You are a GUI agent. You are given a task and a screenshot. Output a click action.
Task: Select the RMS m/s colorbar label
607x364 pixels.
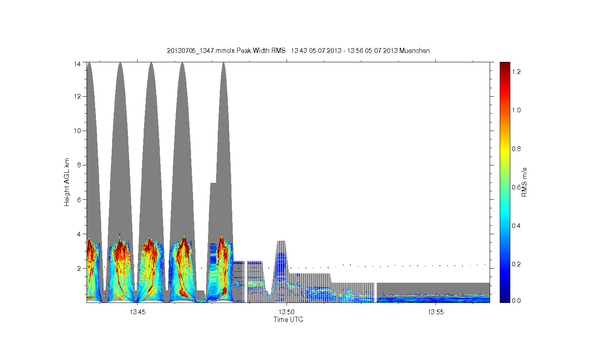pos(524,182)
